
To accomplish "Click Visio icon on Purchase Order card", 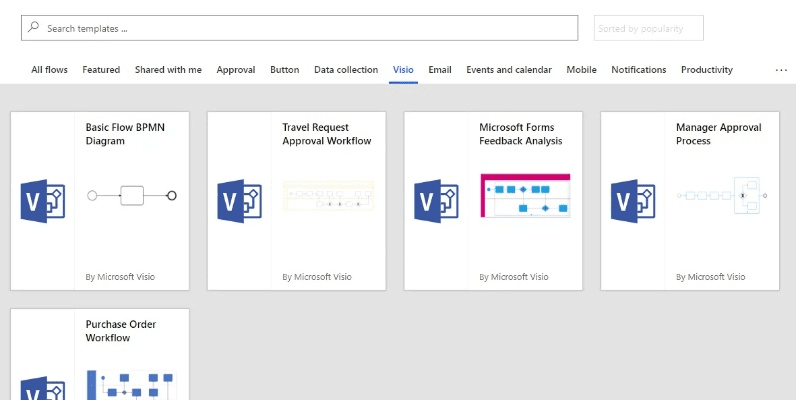I will pyautogui.click(x=43, y=388).
